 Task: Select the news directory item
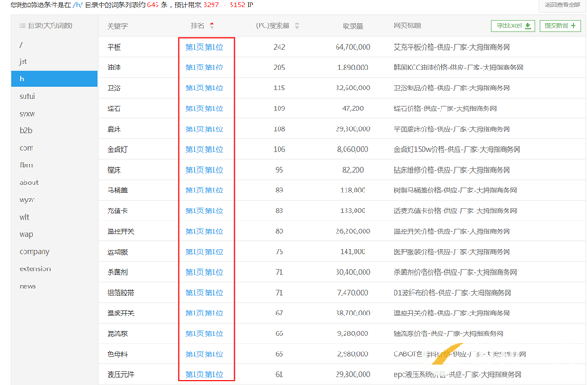click(28, 286)
